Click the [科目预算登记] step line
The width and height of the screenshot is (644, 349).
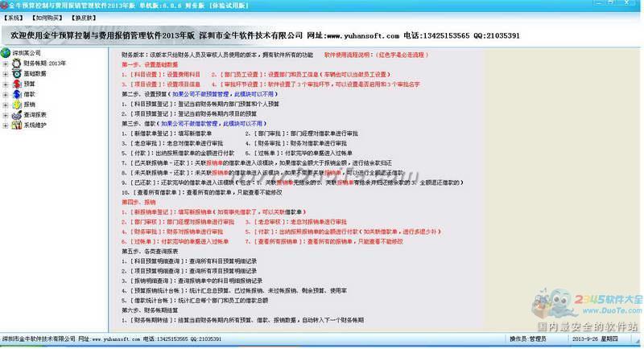point(200,105)
